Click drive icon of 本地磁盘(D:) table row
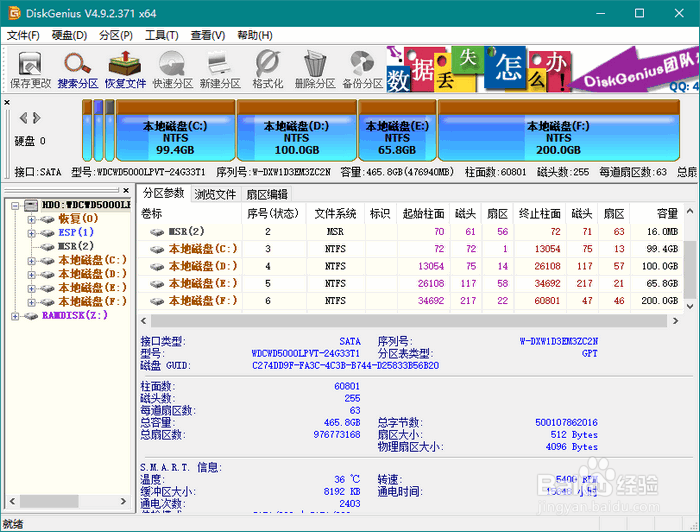The height and width of the screenshot is (532, 700). click(157, 267)
